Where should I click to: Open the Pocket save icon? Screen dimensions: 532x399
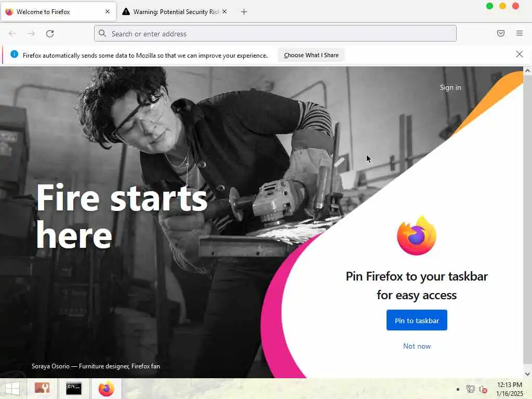(500, 33)
